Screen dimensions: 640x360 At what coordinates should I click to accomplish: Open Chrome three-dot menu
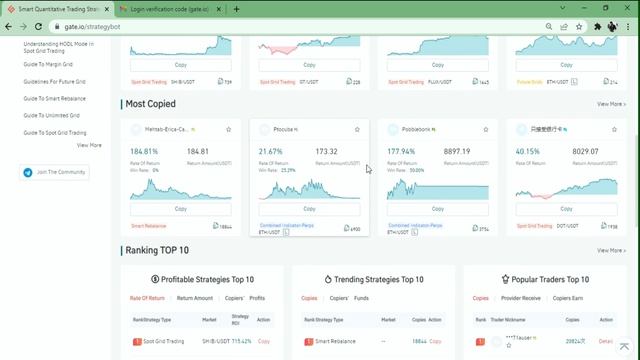[x=628, y=27]
